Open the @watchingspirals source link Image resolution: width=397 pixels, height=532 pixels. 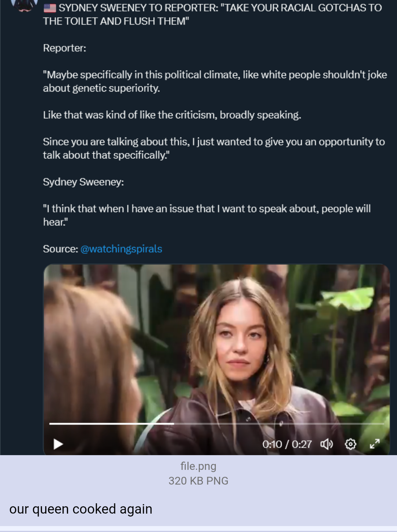121,249
